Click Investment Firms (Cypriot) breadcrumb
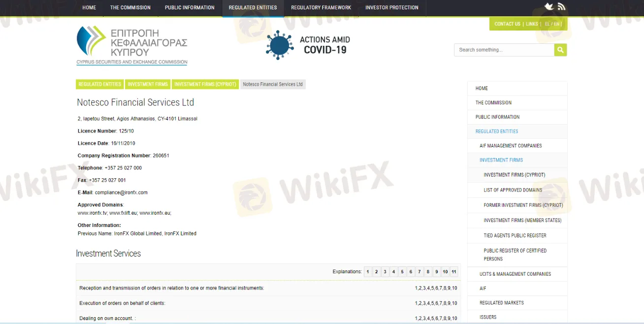The image size is (644, 324). pos(205,84)
